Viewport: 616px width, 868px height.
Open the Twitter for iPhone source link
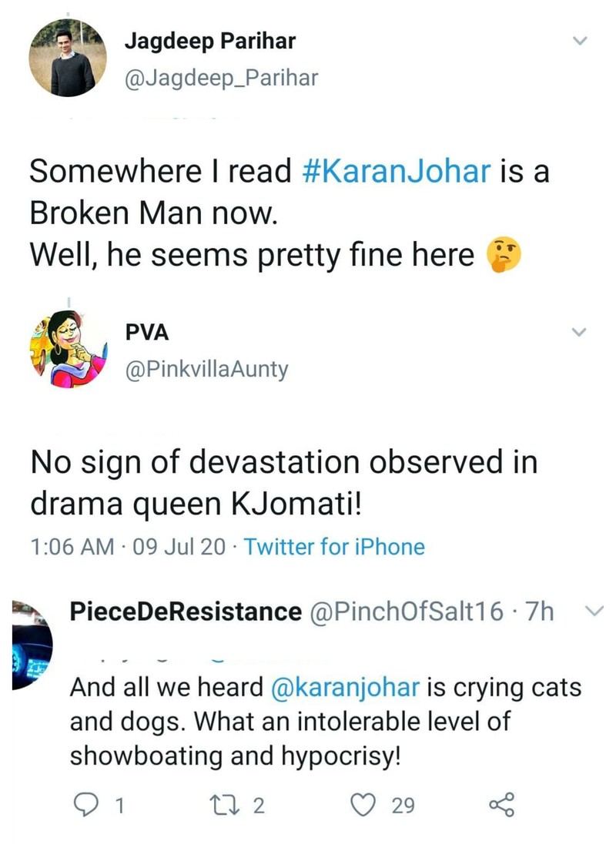tap(334, 547)
